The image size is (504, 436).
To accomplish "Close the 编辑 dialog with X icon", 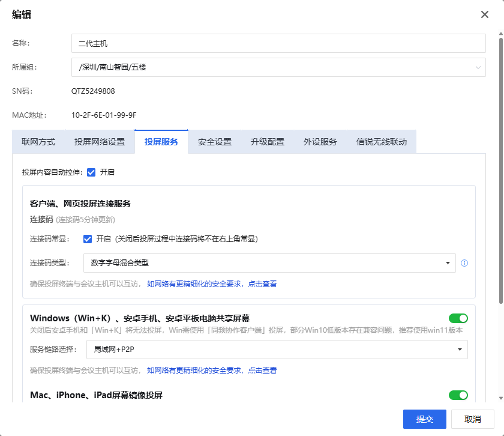I will click(485, 14).
